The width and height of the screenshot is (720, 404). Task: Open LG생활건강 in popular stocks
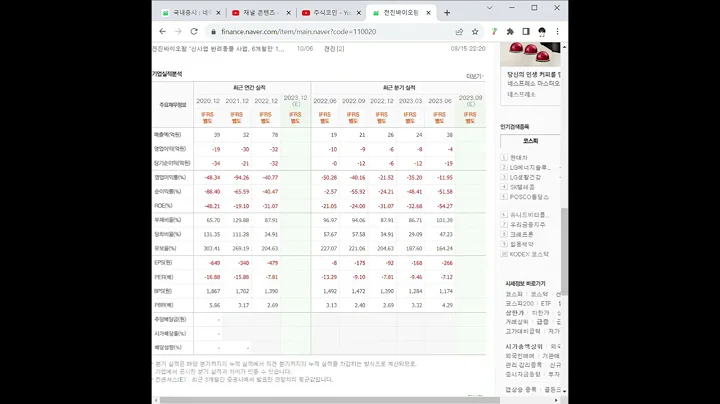tap(525, 177)
